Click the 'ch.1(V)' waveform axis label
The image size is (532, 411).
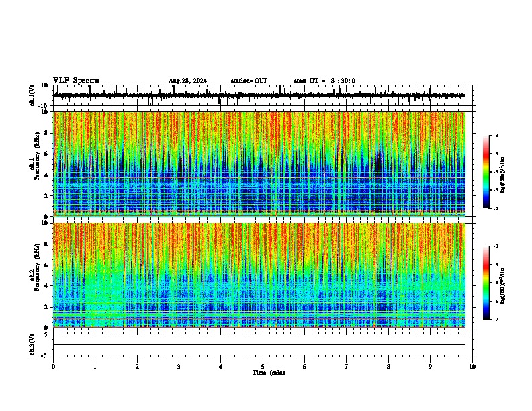click(32, 95)
